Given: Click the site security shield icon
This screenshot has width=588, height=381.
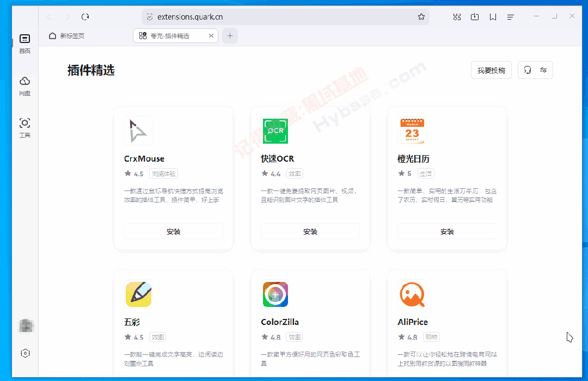Looking at the screenshot, I should [x=150, y=17].
